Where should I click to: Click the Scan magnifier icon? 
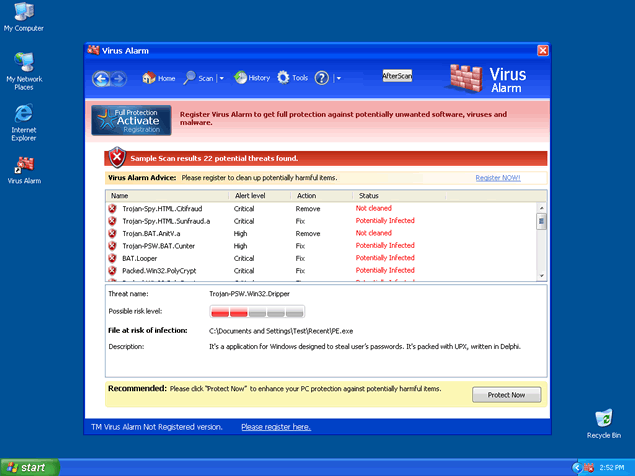(x=189, y=78)
